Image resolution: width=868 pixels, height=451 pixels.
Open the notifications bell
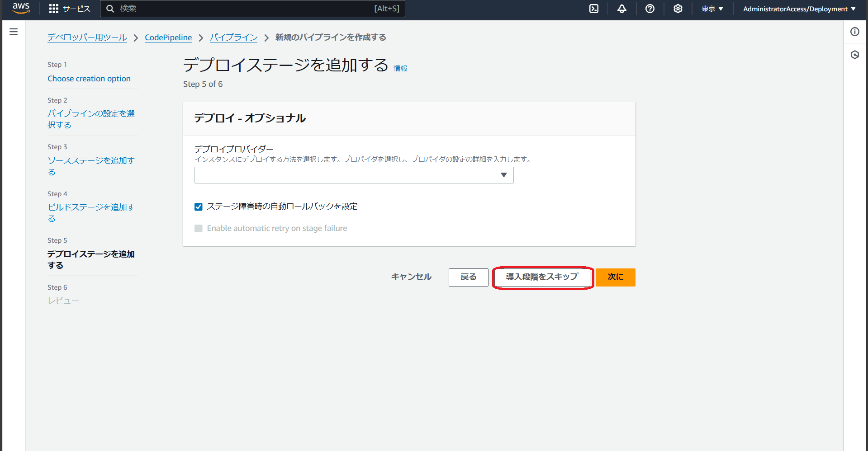click(x=621, y=8)
